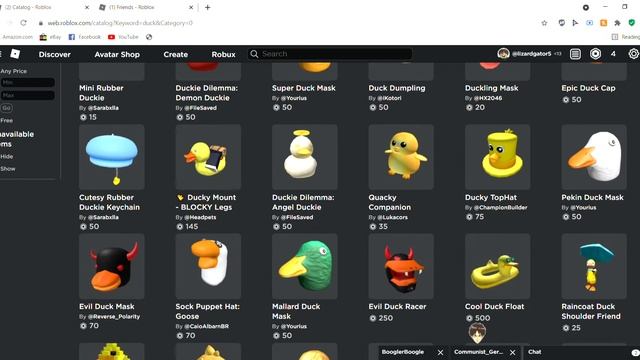Close the BooglerBoogle chat tab
The height and width of the screenshot is (360, 640).
[440, 352]
